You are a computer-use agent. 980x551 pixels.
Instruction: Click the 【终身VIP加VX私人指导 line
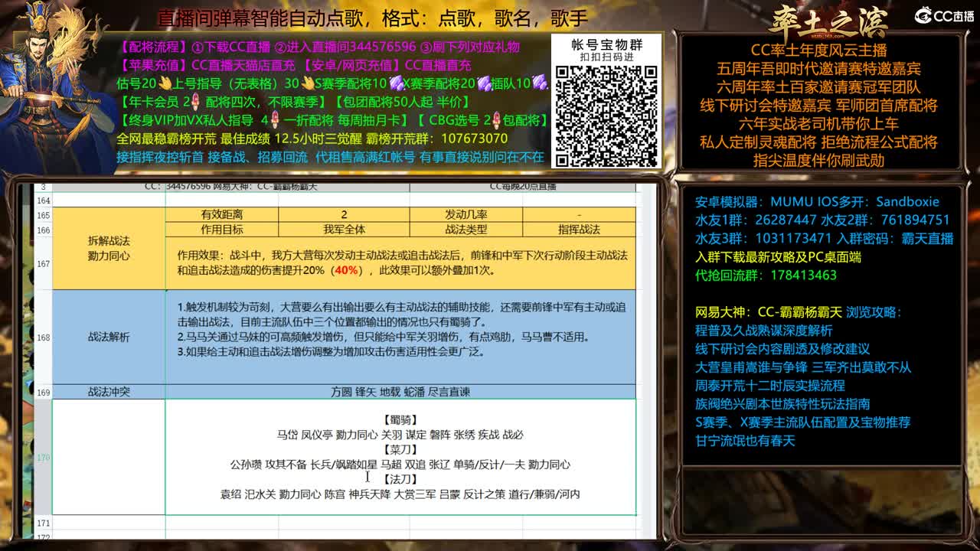click(x=332, y=120)
